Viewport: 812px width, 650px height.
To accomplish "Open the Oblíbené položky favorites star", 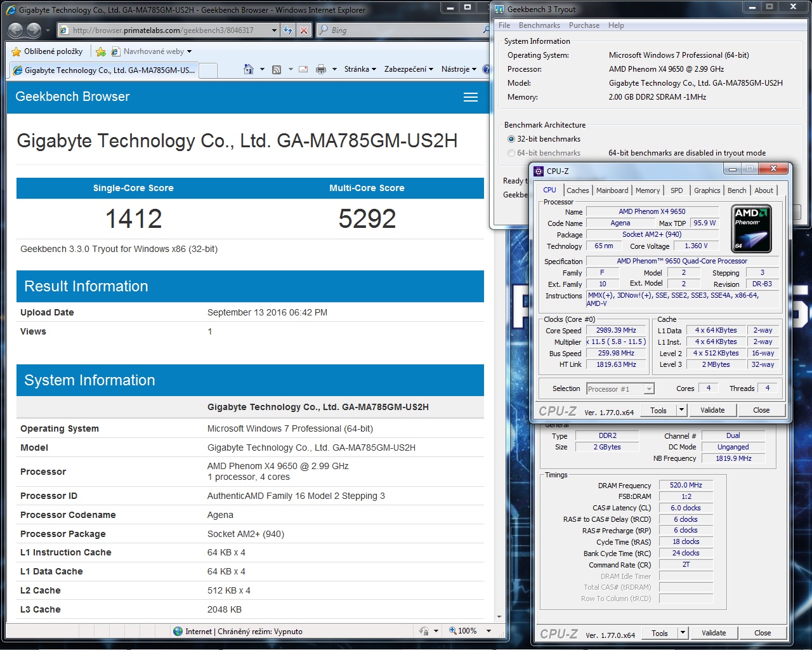I will point(16,51).
